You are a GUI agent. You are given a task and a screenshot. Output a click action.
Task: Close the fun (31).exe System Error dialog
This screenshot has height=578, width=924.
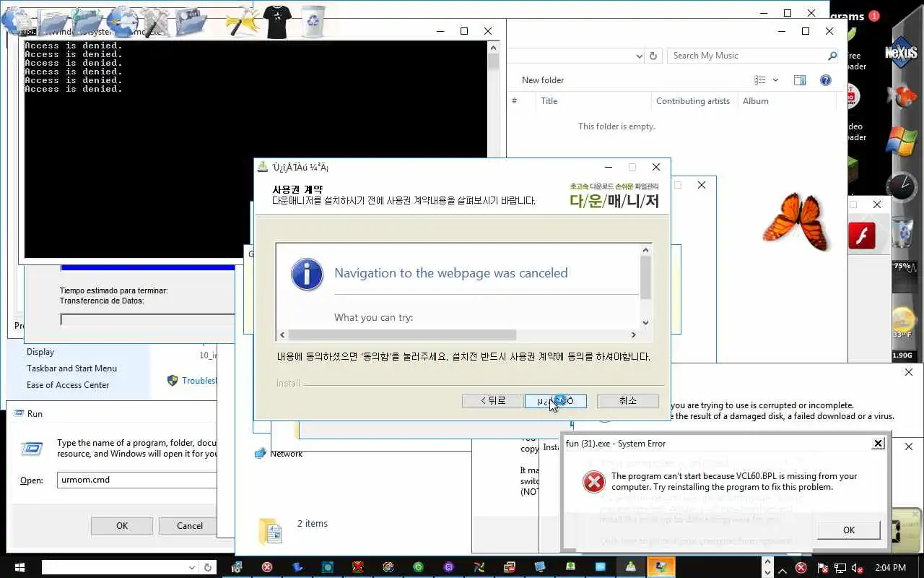(x=879, y=444)
